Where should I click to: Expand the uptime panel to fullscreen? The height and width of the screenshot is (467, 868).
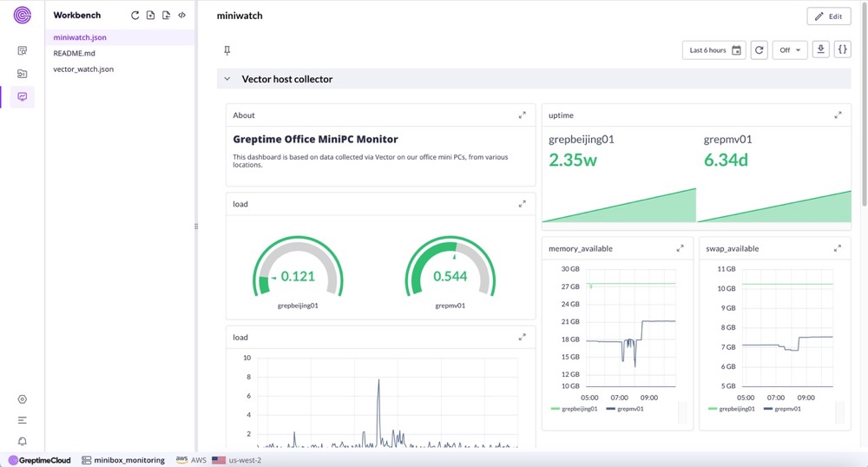coord(838,115)
